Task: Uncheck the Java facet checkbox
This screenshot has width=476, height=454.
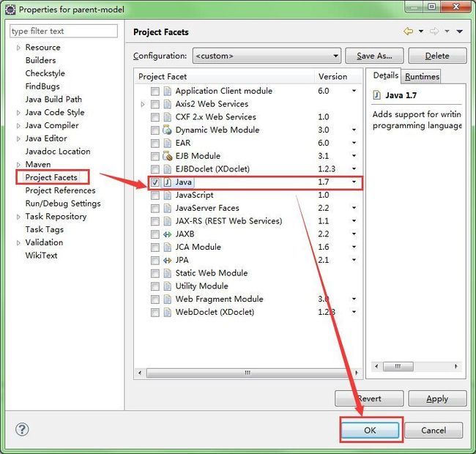Action: (x=155, y=182)
